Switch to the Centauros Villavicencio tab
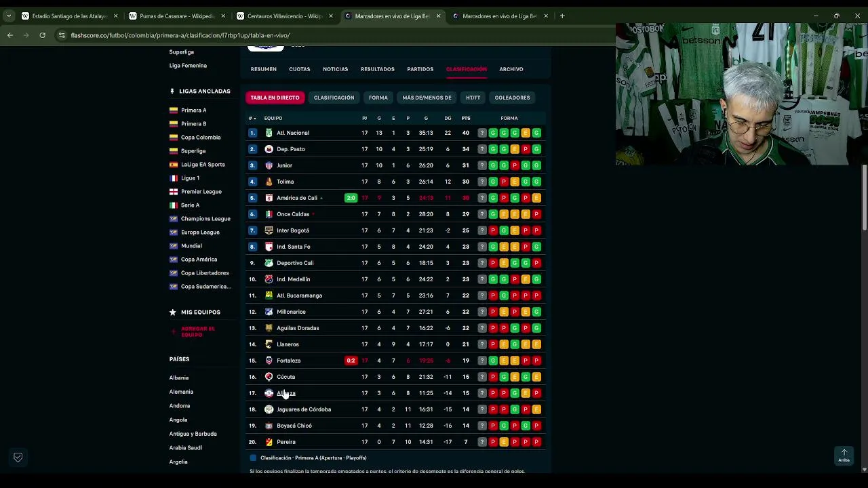The height and width of the screenshot is (488, 868). [284, 16]
